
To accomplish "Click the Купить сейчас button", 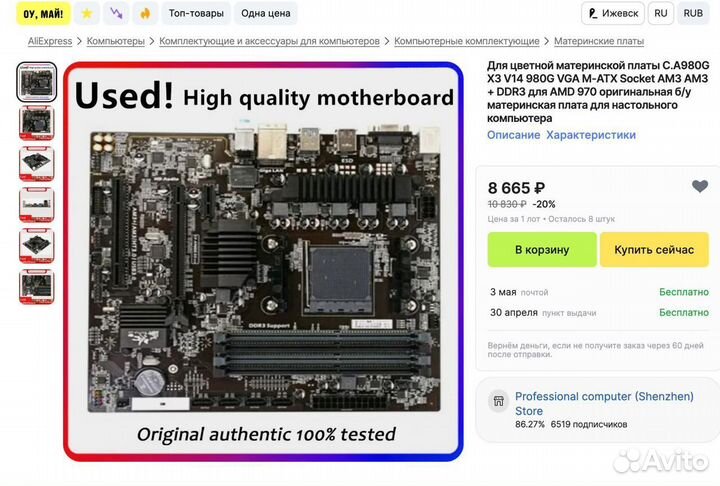I will 654,249.
